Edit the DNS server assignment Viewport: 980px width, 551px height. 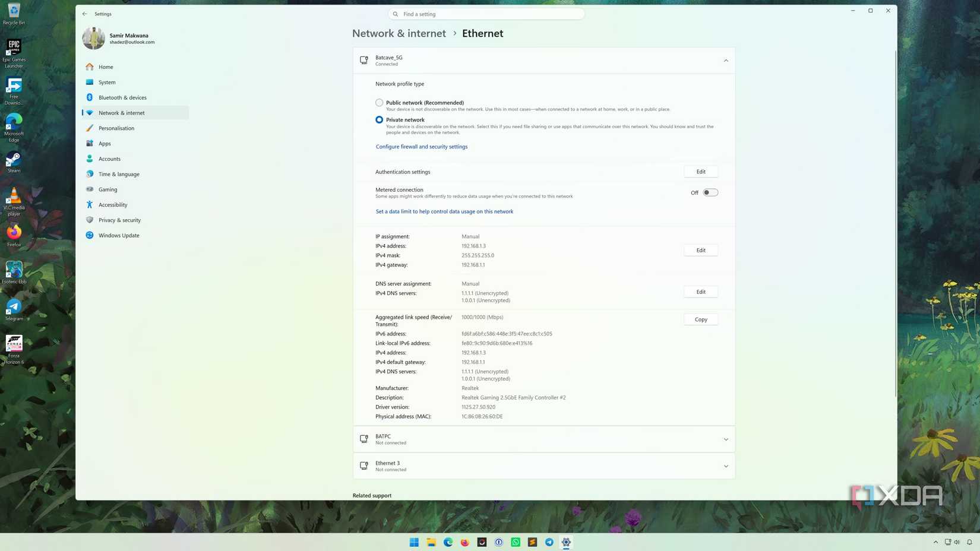[x=701, y=292]
